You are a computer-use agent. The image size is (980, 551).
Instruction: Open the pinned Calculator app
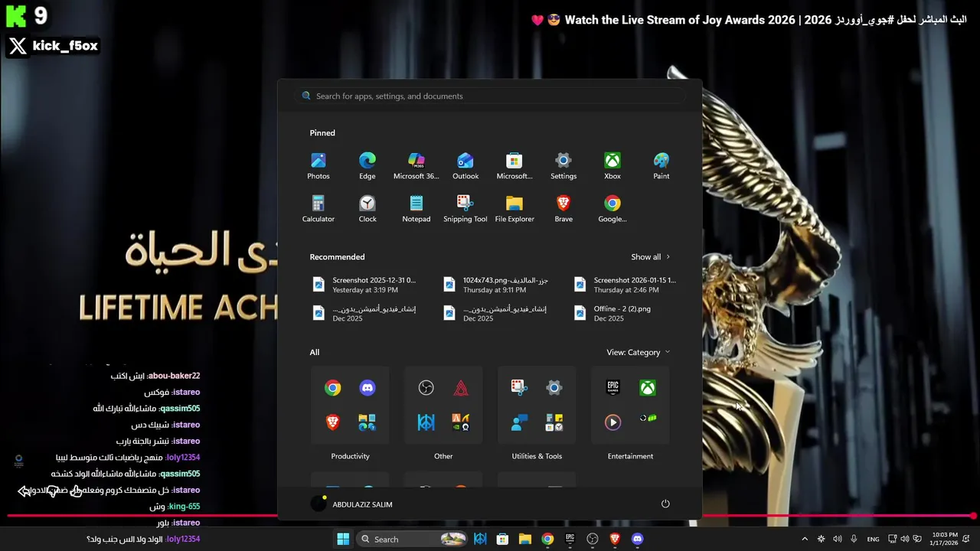point(318,209)
